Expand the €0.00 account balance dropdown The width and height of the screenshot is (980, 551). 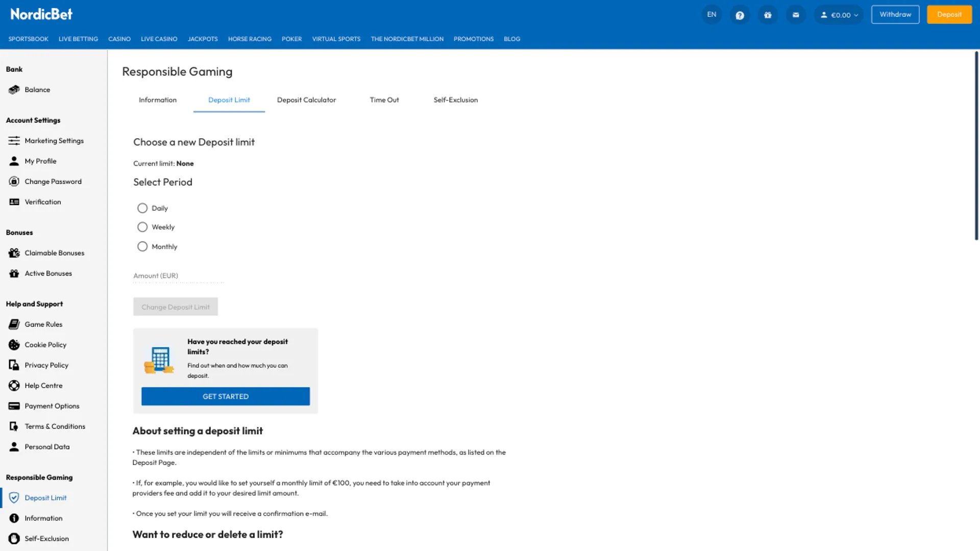[x=840, y=15]
